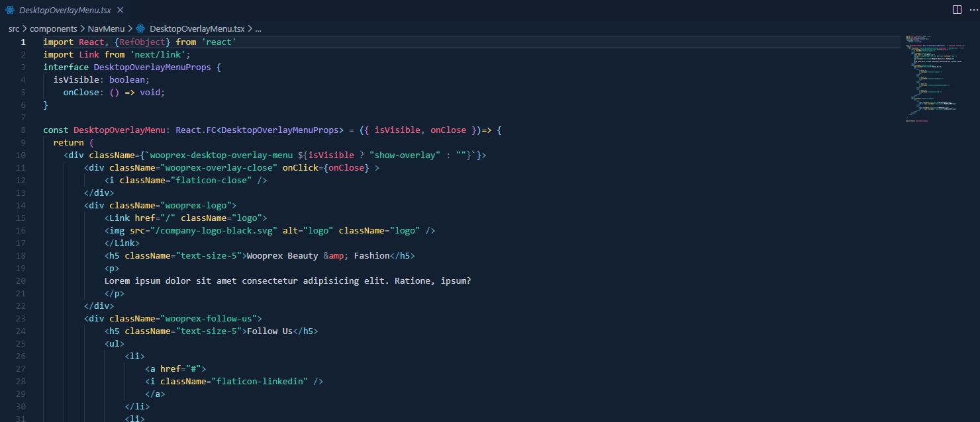
Task: Open the src breadcrumb folder
Action: click(x=14, y=29)
